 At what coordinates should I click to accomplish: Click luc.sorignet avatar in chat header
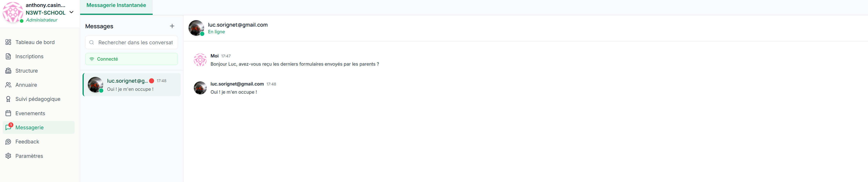click(x=196, y=28)
